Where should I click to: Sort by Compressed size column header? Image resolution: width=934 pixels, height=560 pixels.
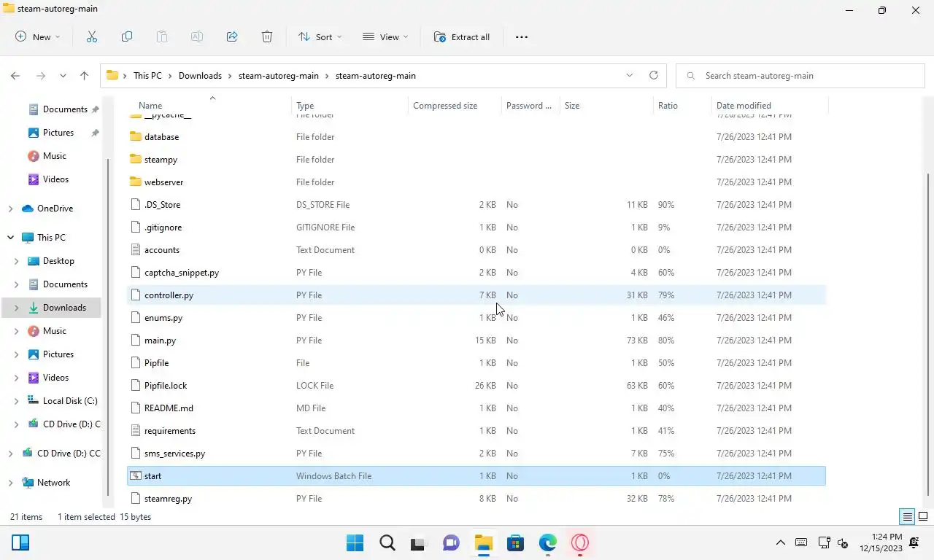coord(454,106)
